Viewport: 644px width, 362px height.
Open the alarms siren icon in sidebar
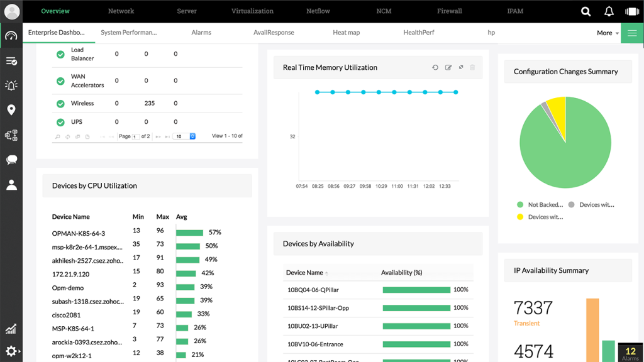coord(11,85)
